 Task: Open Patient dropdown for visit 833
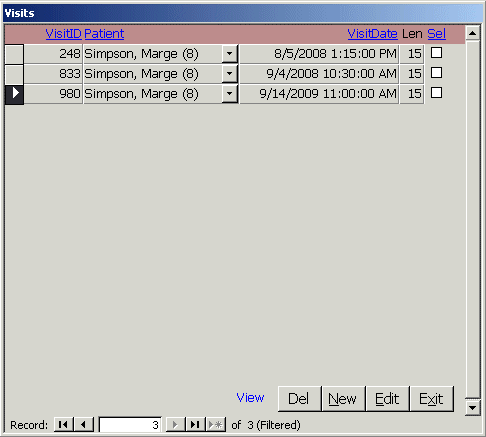click(x=230, y=74)
